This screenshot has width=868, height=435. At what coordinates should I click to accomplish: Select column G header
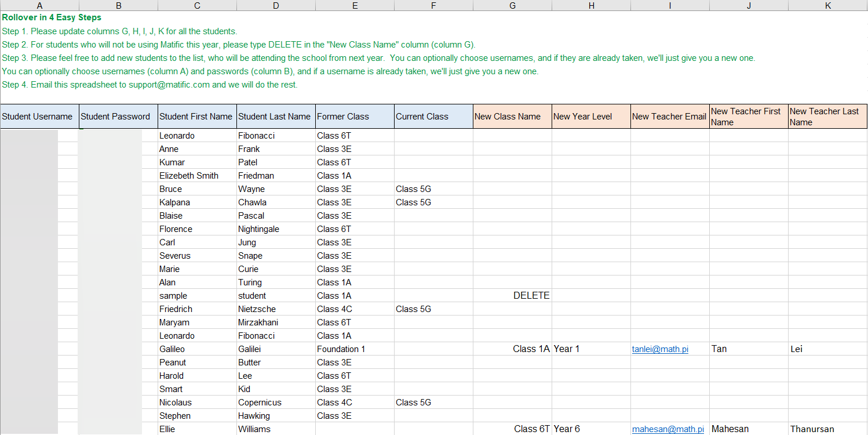click(512, 5)
